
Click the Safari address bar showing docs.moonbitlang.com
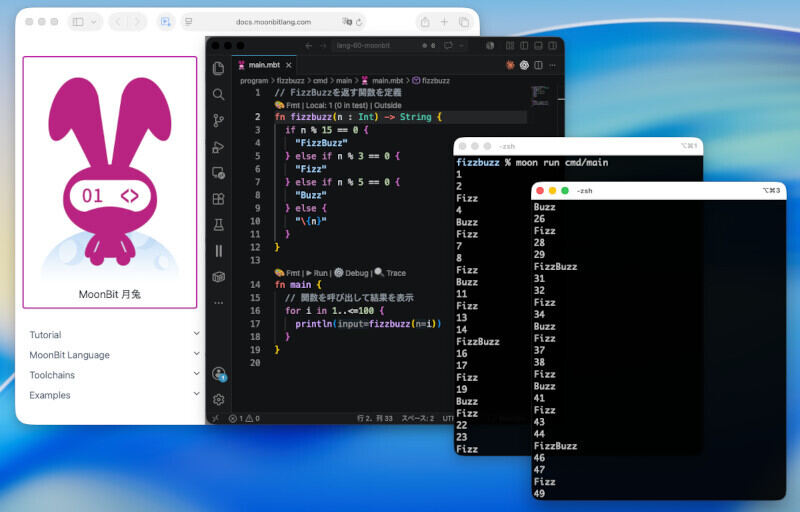(273, 22)
